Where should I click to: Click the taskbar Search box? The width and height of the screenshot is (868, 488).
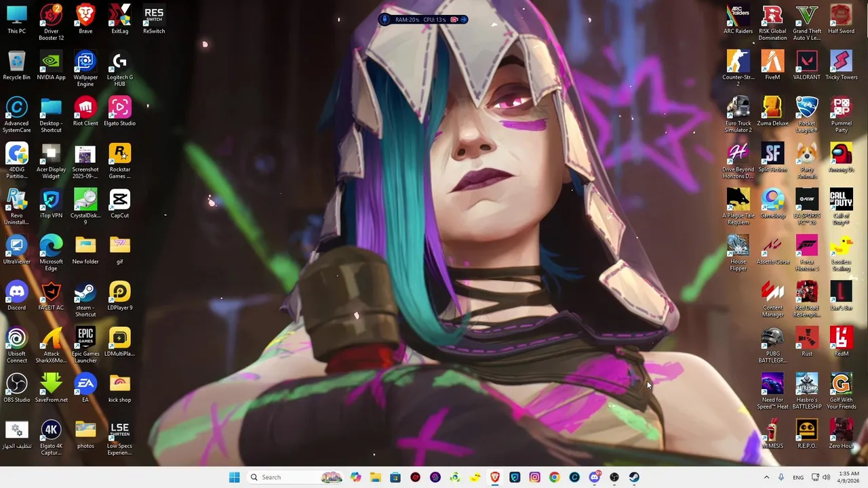tap(295, 477)
